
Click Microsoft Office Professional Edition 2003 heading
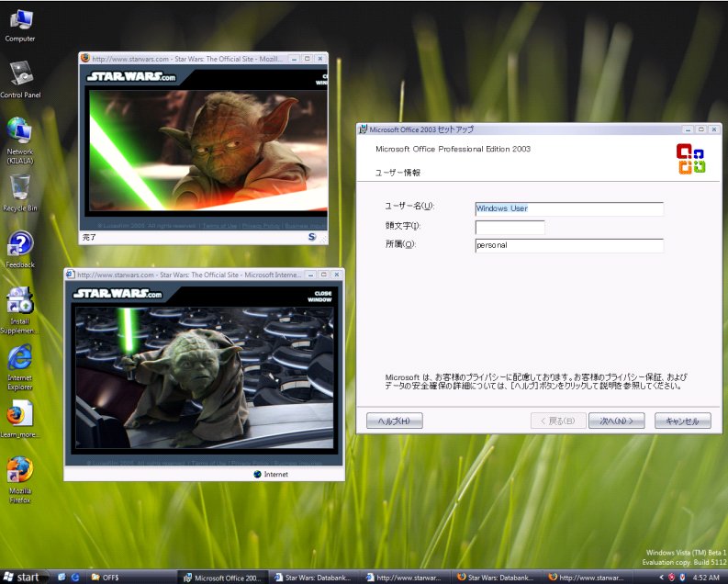453,149
